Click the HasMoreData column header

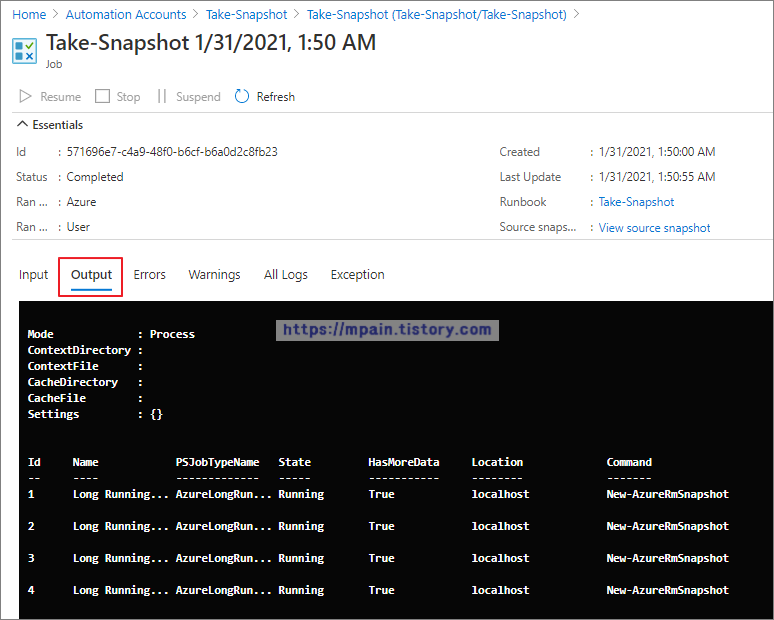coord(403,463)
